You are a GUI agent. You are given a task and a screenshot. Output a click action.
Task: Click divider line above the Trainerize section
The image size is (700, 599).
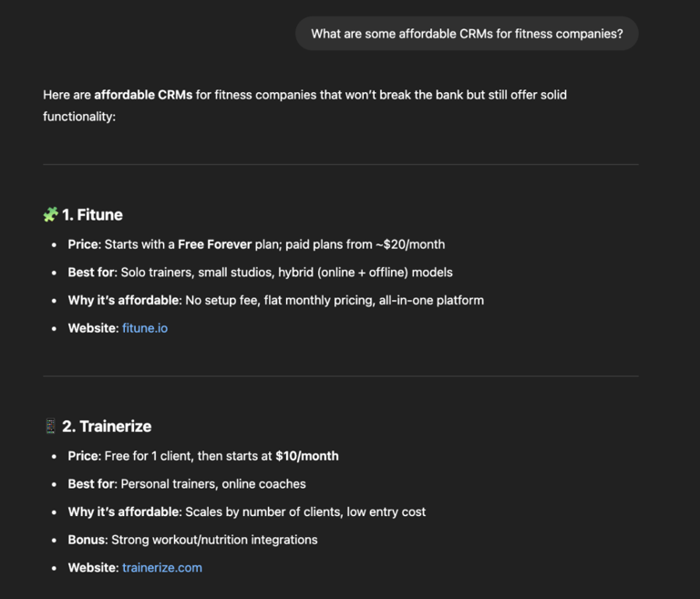[341, 377]
